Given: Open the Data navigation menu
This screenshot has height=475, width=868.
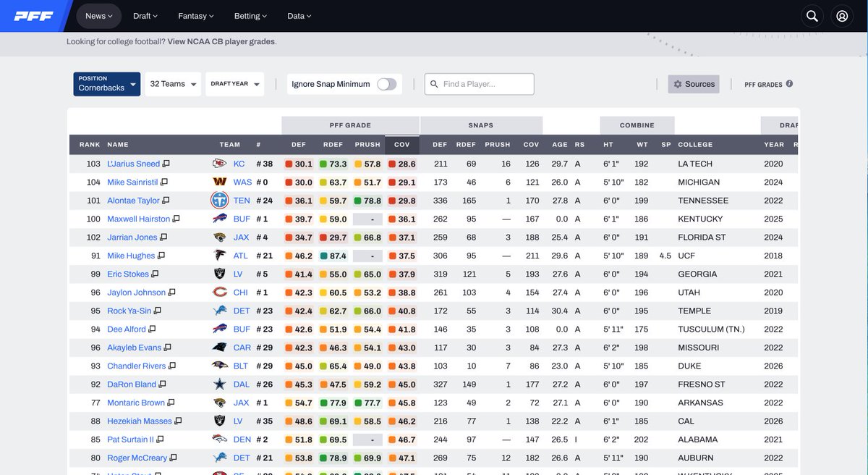Looking at the screenshot, I should pos(299,16).
